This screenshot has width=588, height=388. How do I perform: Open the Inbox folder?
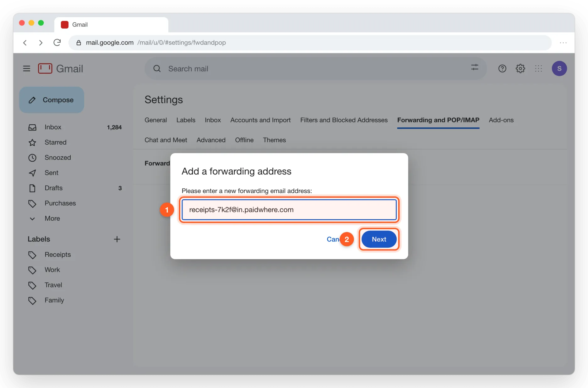pyautogui.click(x=53, y=127)
